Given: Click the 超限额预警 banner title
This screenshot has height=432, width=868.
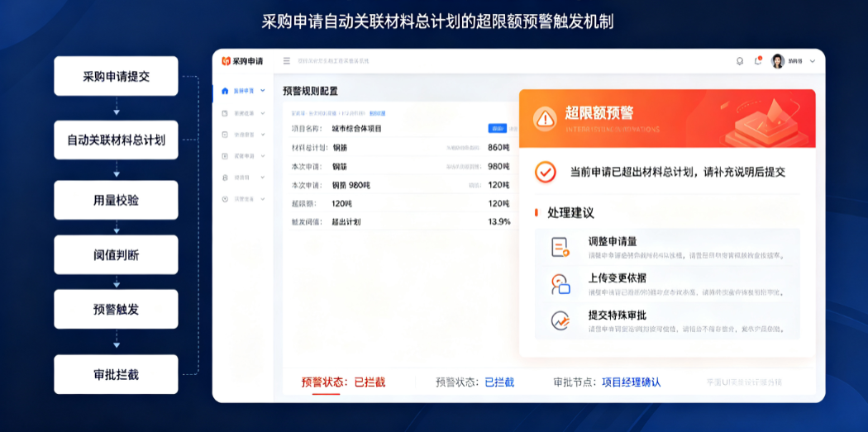Looking at the screenshot, I should click(x=599, y=113).
